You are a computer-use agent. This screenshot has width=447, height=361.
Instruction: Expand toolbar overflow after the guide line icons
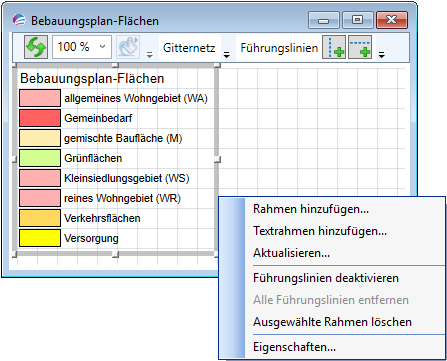coord(382,55)
